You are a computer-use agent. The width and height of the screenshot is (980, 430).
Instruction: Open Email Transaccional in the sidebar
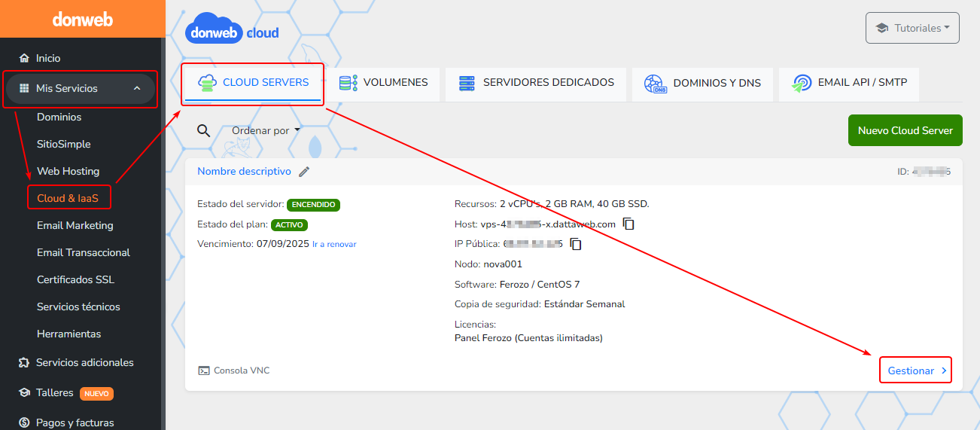(84, 252)
